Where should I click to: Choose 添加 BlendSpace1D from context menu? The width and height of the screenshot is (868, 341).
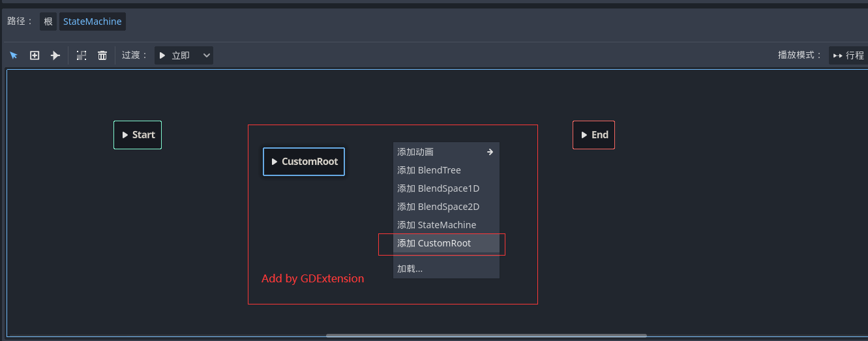tap(446, 188)
